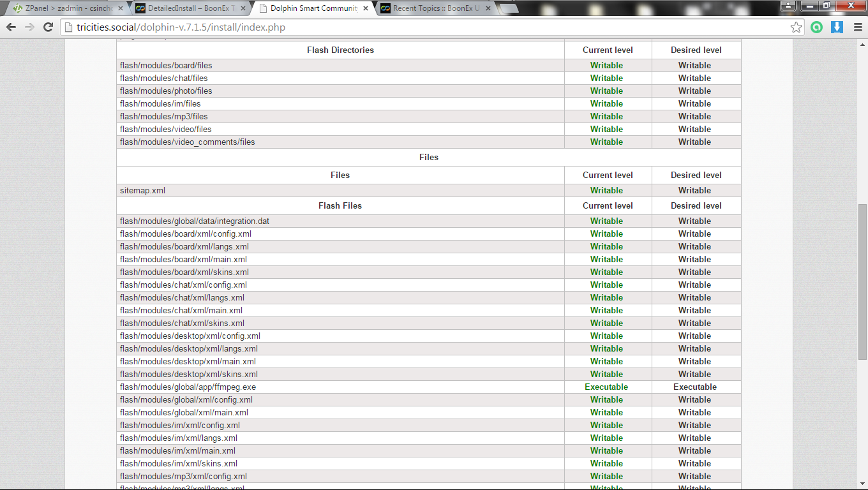868x490 pixels.
Task: Click flash/modules/chat/xml/main.xml path
Action: coord(181,310)
